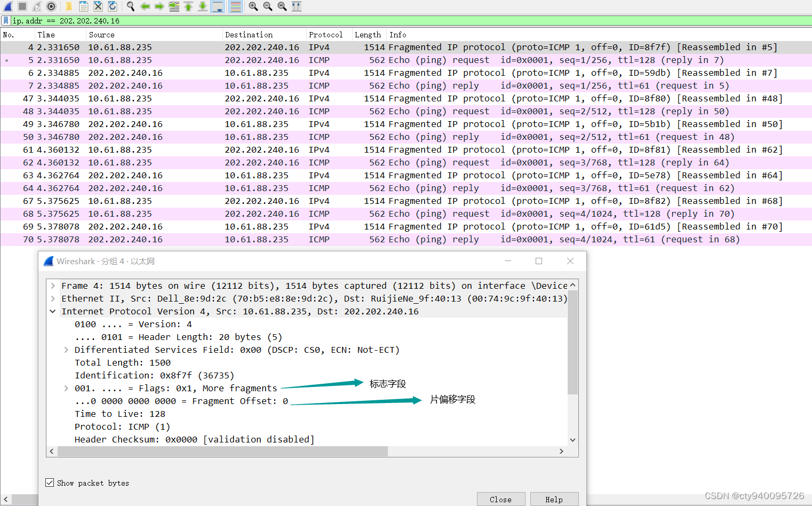The width and height of the screenshot is (812, 506).
Task: Zoom in main window text
Action: tap(253, 6)
